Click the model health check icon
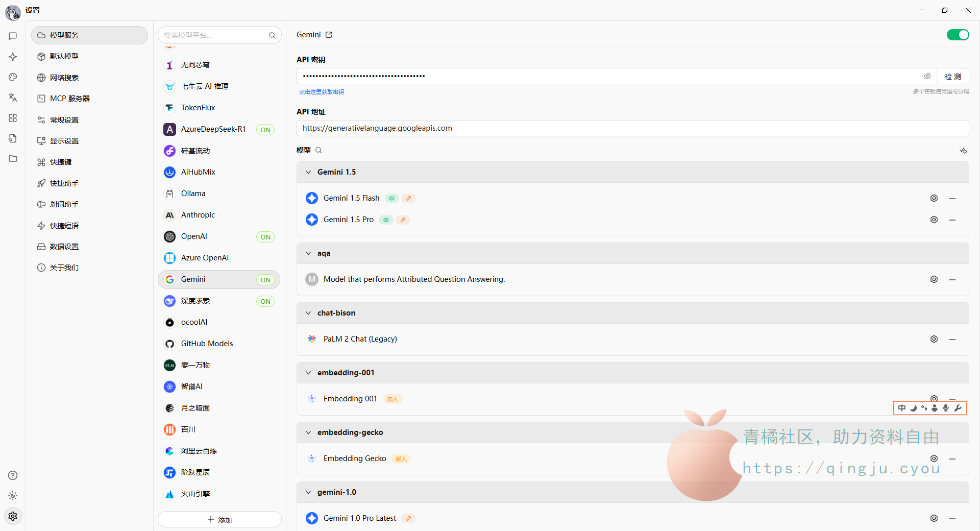Image resolution: width=980 pixels, height=531 pixels. [x=963, y=150]
